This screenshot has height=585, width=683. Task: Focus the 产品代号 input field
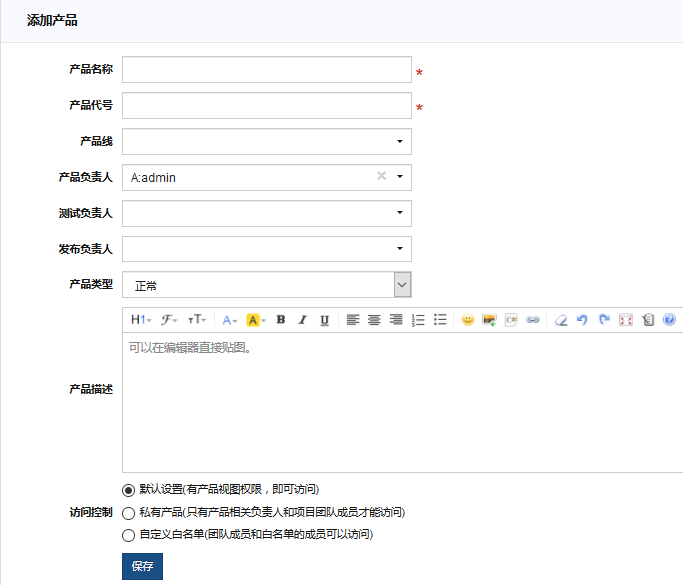[267, 105]
